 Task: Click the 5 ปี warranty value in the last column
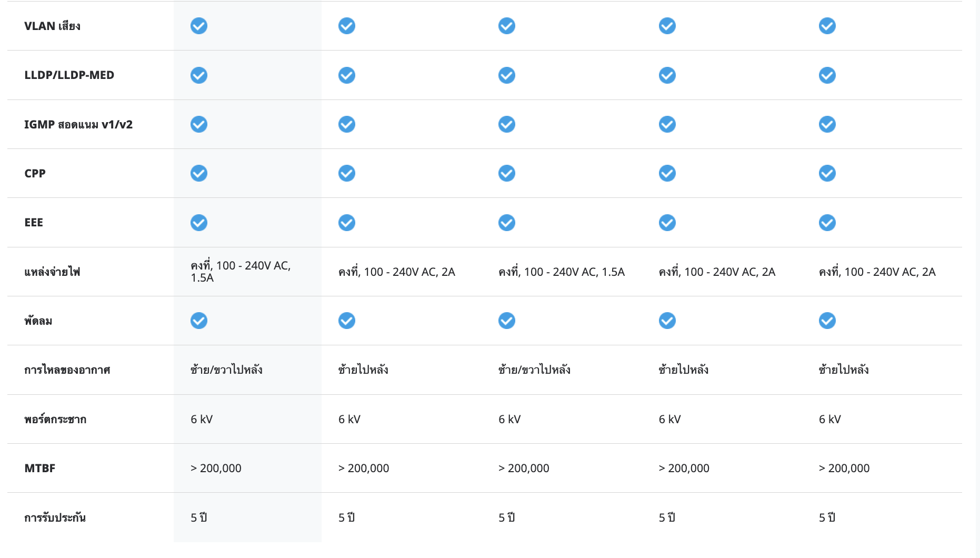(x=827, y=518)
